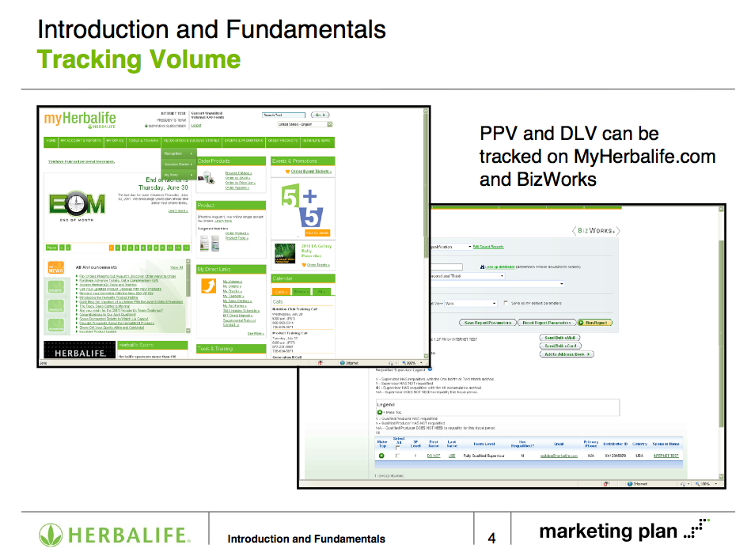Click in the MyHerbalife search text field
This screenshot has height=560, width=751.
pyautogui.click(x=283, y=115)
